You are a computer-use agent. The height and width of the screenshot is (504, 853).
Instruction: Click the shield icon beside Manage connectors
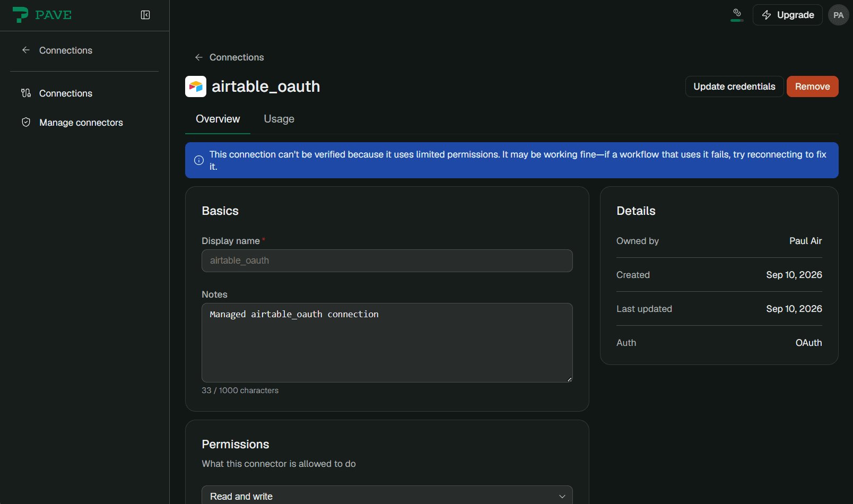(26, 122)
